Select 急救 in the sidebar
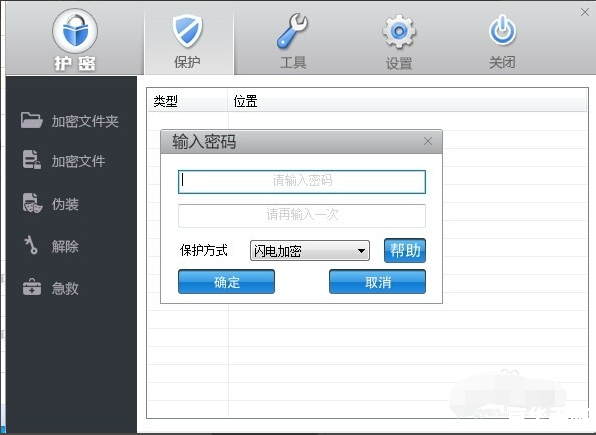Image resolution: width=596 pixels, height=435 pixels. [51, 288]
